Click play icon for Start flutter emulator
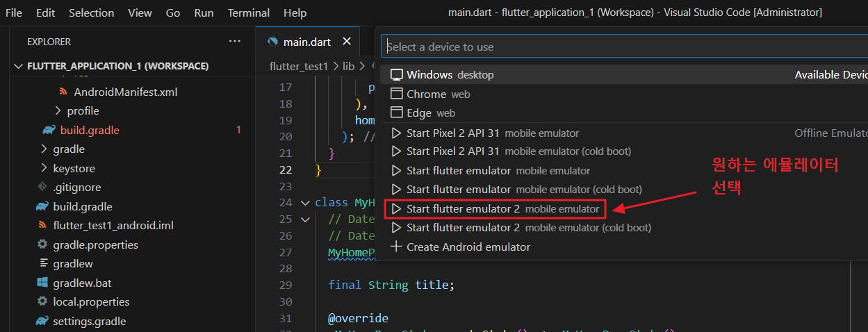 (396, 170)
